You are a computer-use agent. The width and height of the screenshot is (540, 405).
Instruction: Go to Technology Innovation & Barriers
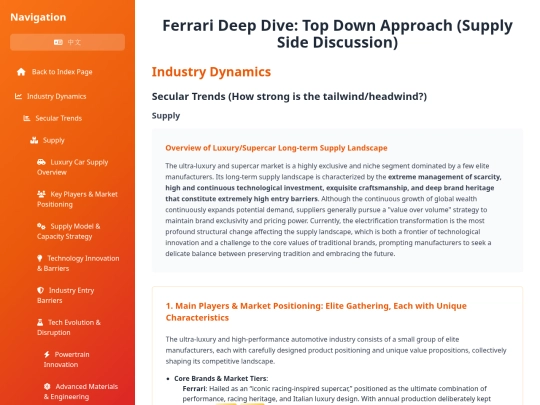(78, 263)
